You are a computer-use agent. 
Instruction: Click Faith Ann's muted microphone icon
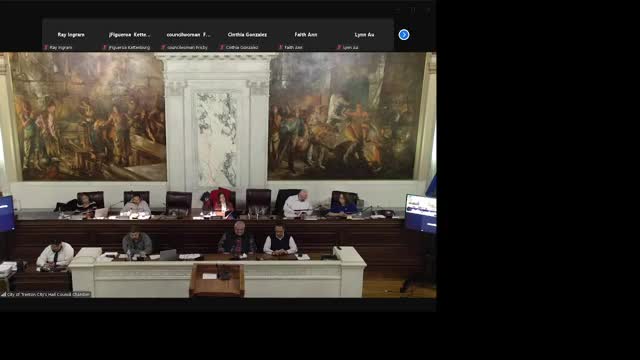281,47
